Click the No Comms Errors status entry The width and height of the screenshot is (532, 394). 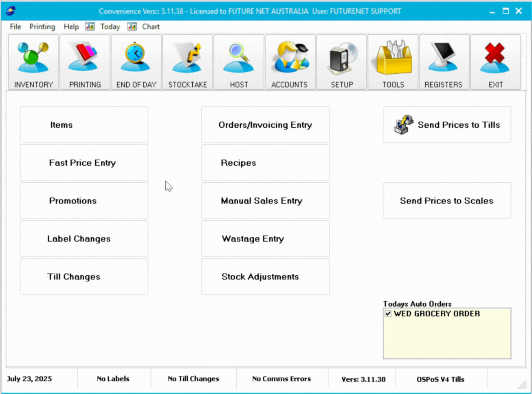[x=281, y=379]
